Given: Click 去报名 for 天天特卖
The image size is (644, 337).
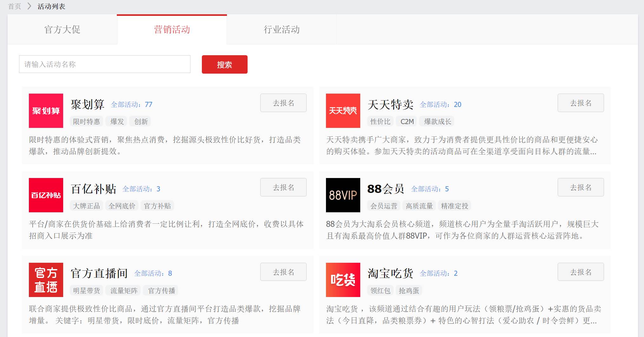Looking at the screenshot, I should pos(581,103).
